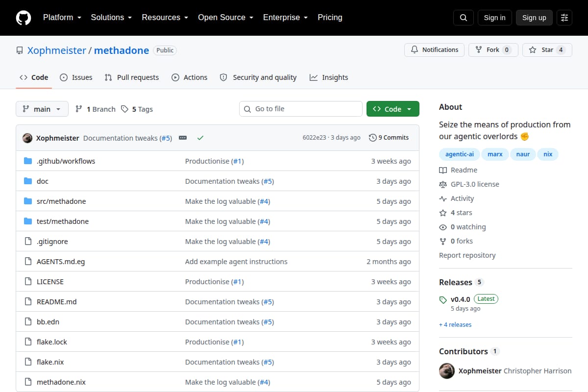Expand the Resources menu
This screenshot has width=588, height=392.
pyautogui.click(x=165, y=18)
